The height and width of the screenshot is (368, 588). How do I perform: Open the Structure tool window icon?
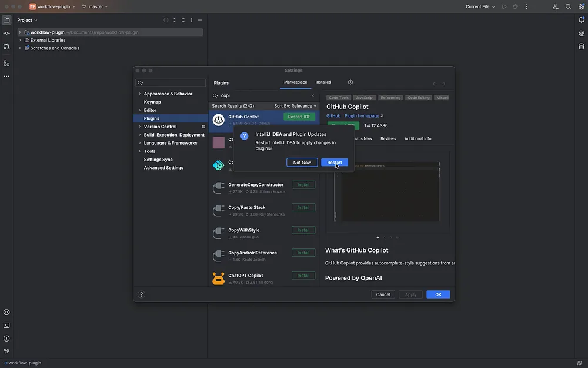6,63
